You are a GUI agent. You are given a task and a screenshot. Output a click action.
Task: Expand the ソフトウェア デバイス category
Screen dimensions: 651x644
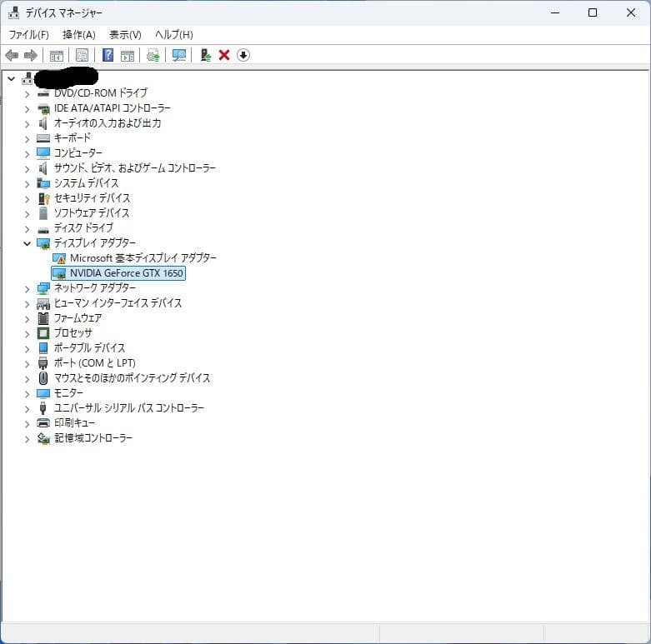27,214
